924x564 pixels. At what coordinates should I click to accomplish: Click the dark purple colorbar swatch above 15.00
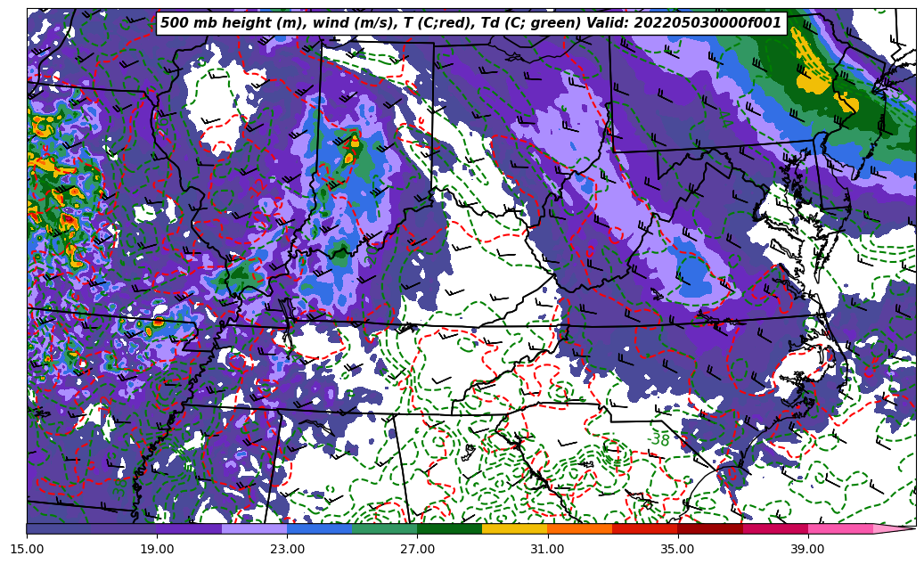point(59,528)
